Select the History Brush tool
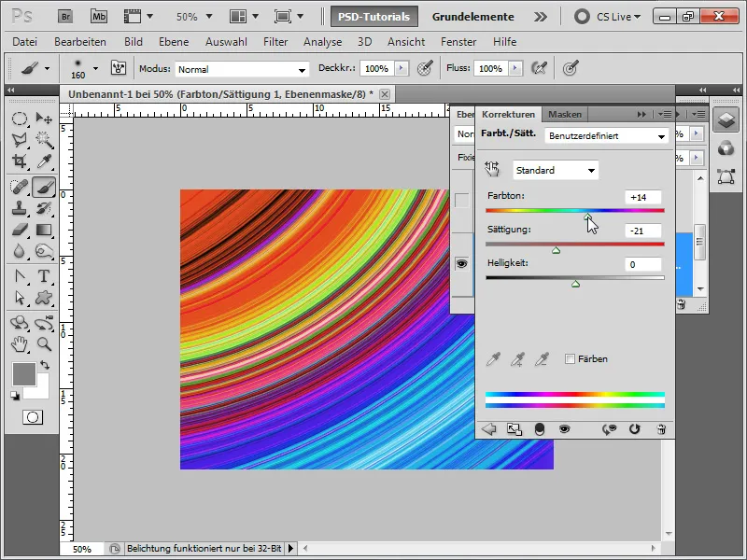 pos(44,208)
